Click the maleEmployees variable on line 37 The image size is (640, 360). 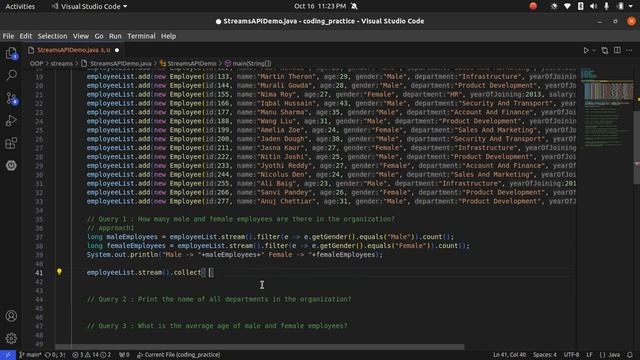pos(132,237)
